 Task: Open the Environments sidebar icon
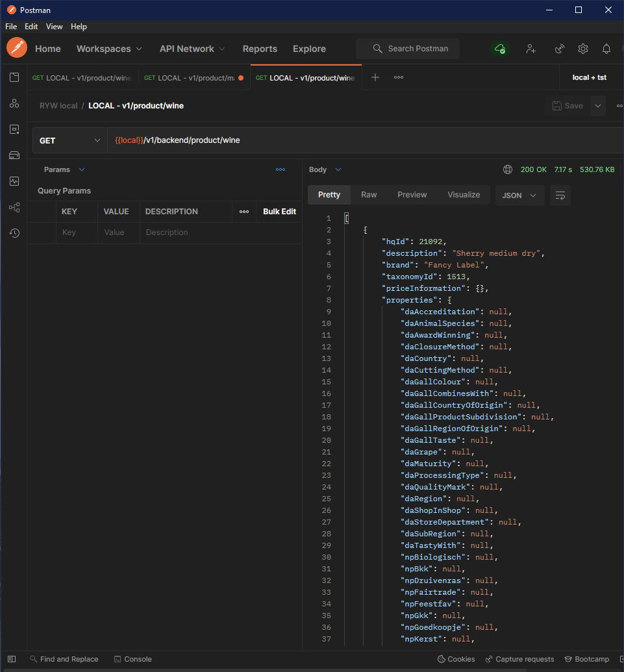[x=14, y=129]
